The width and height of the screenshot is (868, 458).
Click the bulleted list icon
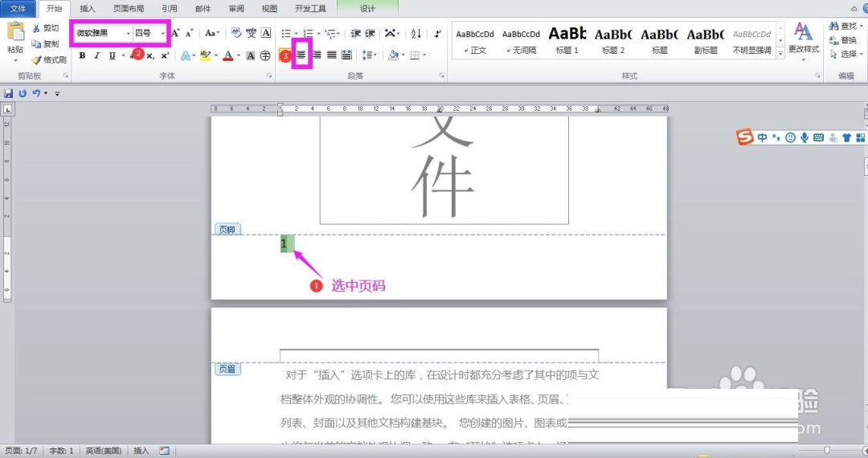coord(286,34)
